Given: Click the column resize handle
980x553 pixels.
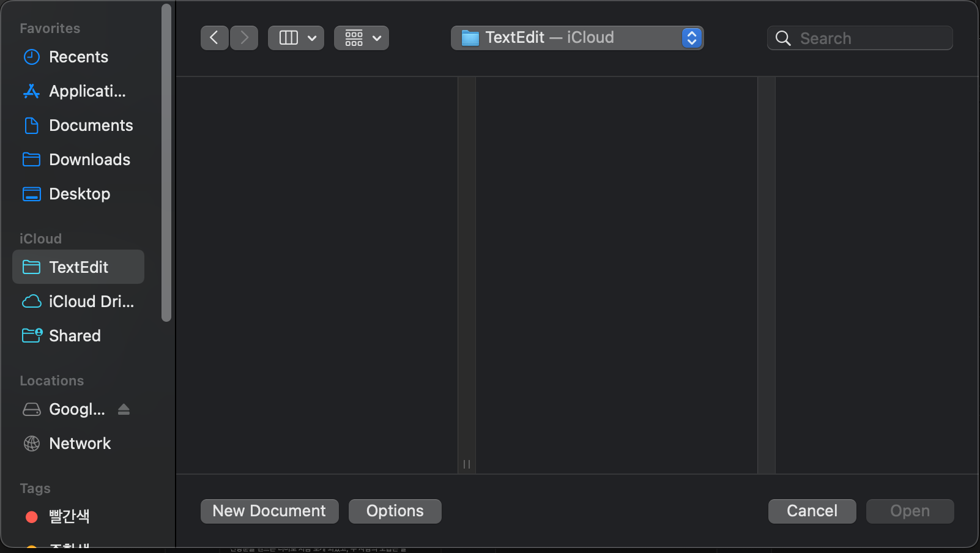Looking at the screenshot, I should (467, 464).
